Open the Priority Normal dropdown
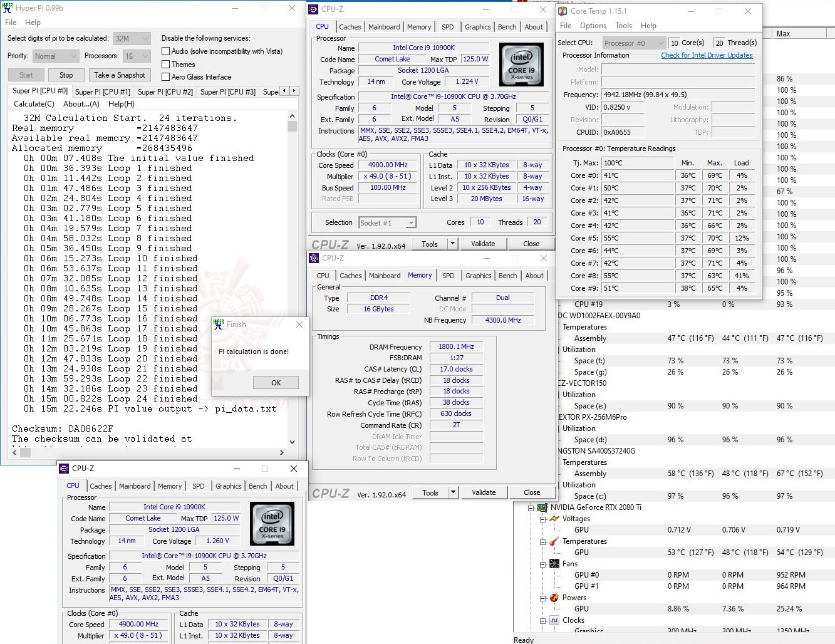Image resolution: width=835 pixels, height=644 pixels. [x=56, y=56]
